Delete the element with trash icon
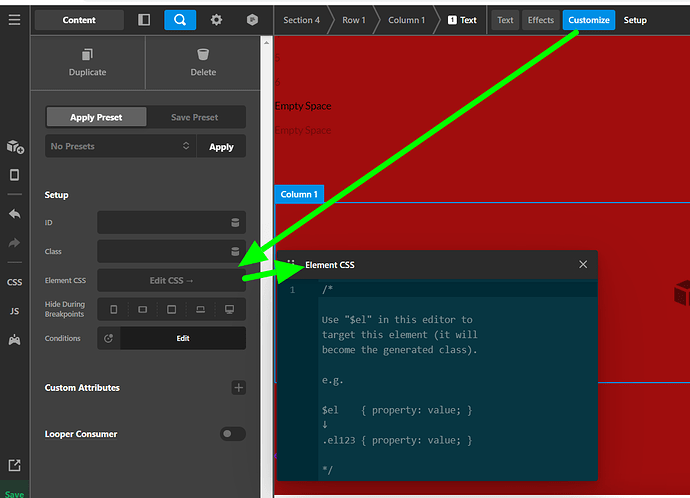This screenshot has height=498, width=690. click(x=203, y=55)
